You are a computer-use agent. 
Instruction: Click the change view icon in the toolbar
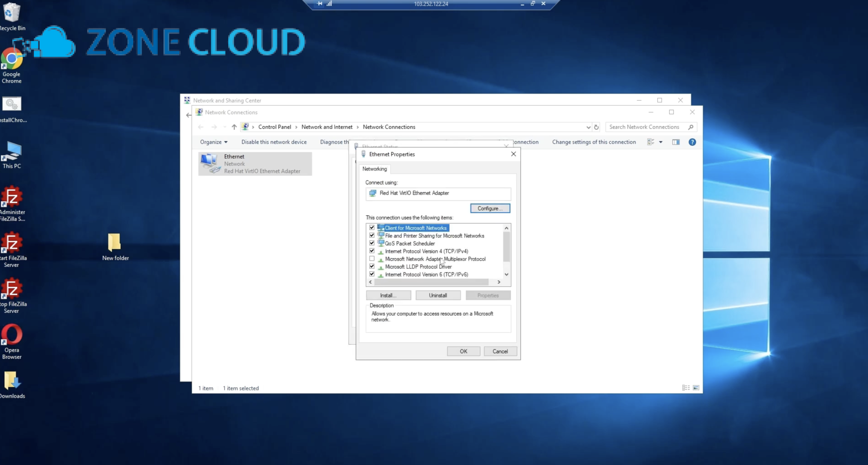[651, 142]
